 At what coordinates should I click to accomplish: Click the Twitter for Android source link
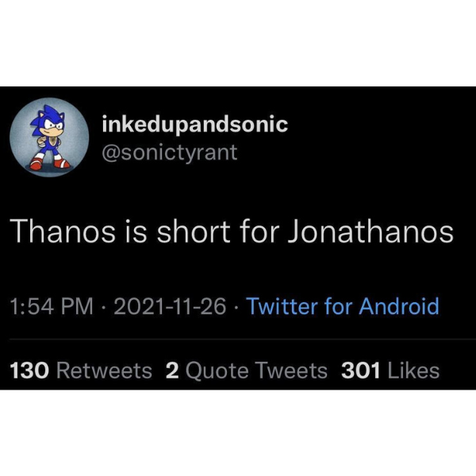coord(343,306)
